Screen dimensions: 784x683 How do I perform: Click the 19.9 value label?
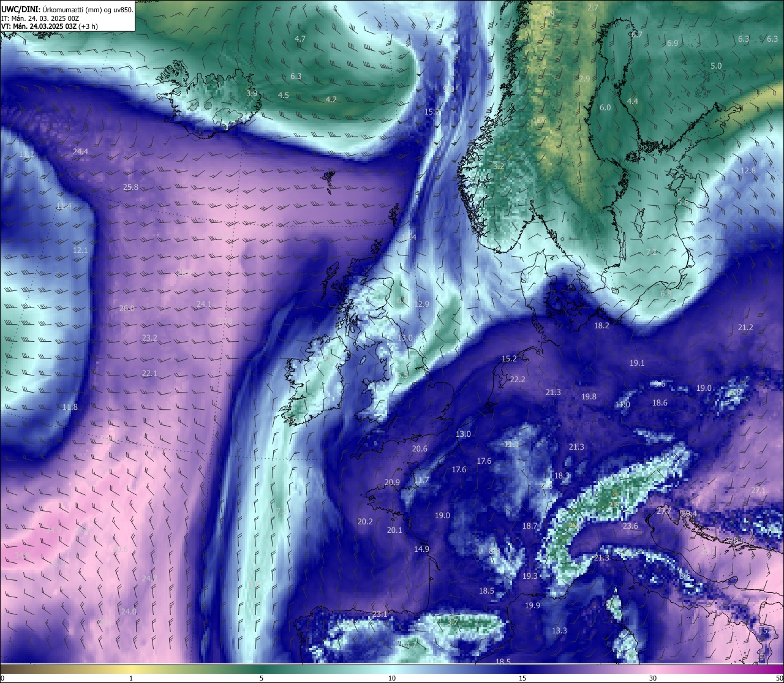point(532,606)
